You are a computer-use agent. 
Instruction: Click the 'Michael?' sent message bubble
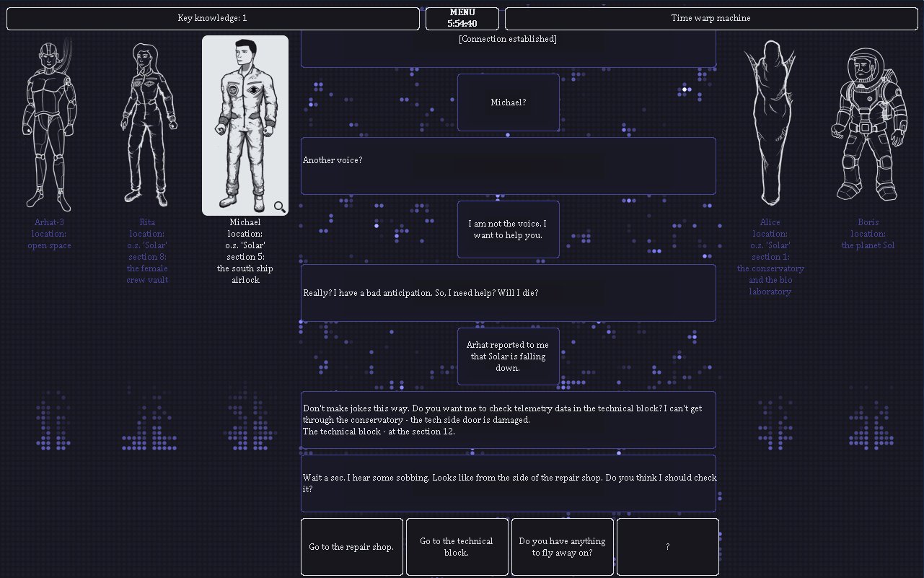[x=508, y=102]
